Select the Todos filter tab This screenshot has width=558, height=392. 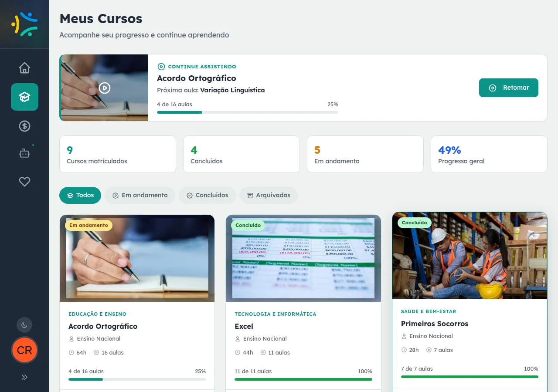pyautogui.click(x=80, y=195)
